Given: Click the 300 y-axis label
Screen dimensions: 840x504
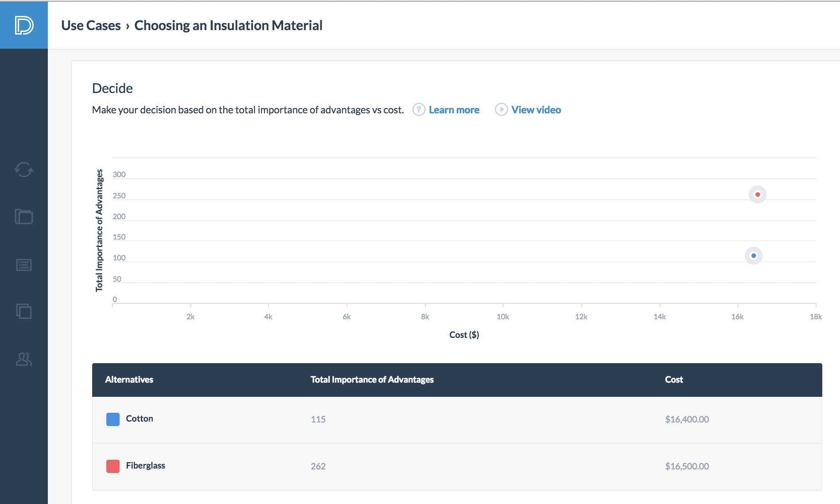Looking at the screenshot, I should [119, 174].
